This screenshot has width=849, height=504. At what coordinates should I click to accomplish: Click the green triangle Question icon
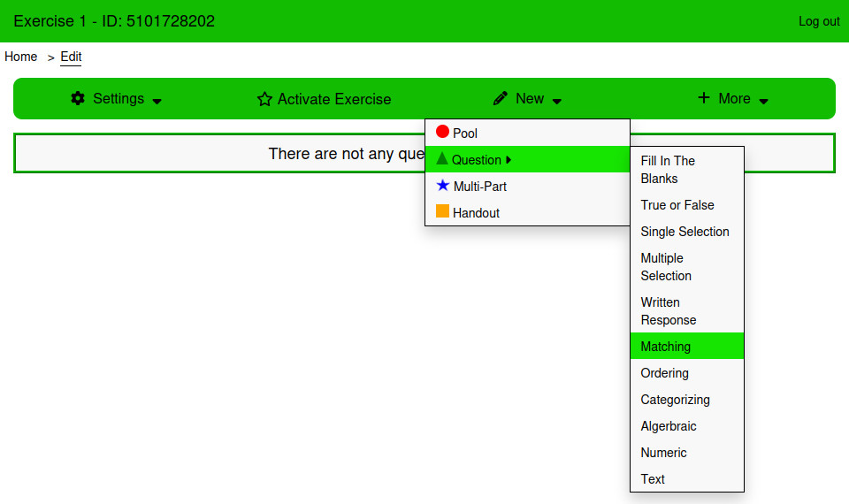point(442,159)
